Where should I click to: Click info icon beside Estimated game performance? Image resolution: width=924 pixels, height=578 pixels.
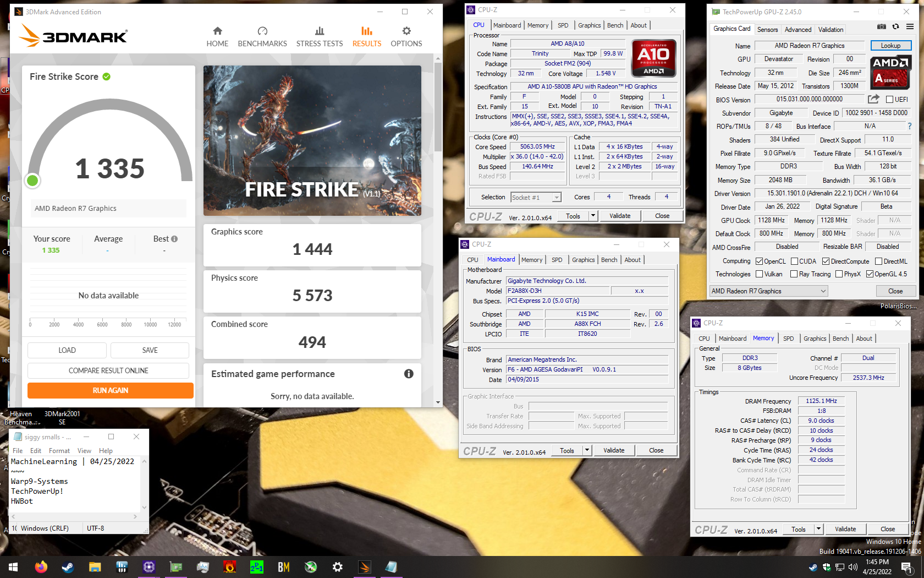coord(409,374)
